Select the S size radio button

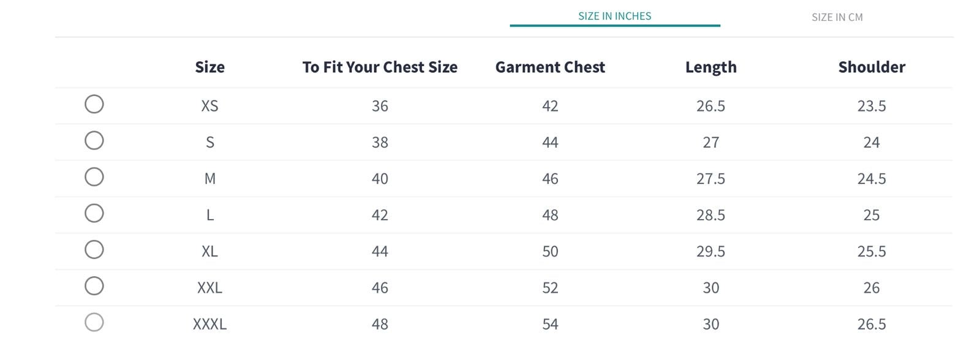[x=94, y=141]
